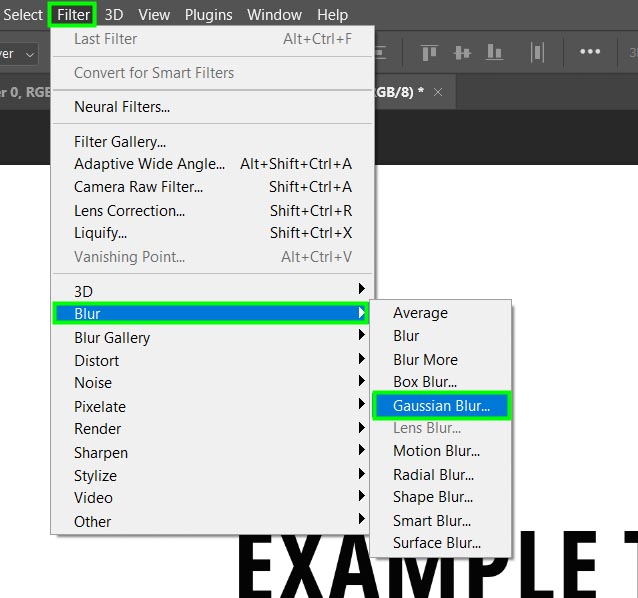
Task: Expand the Blur Gallery submenu
Action: (212, 338)
